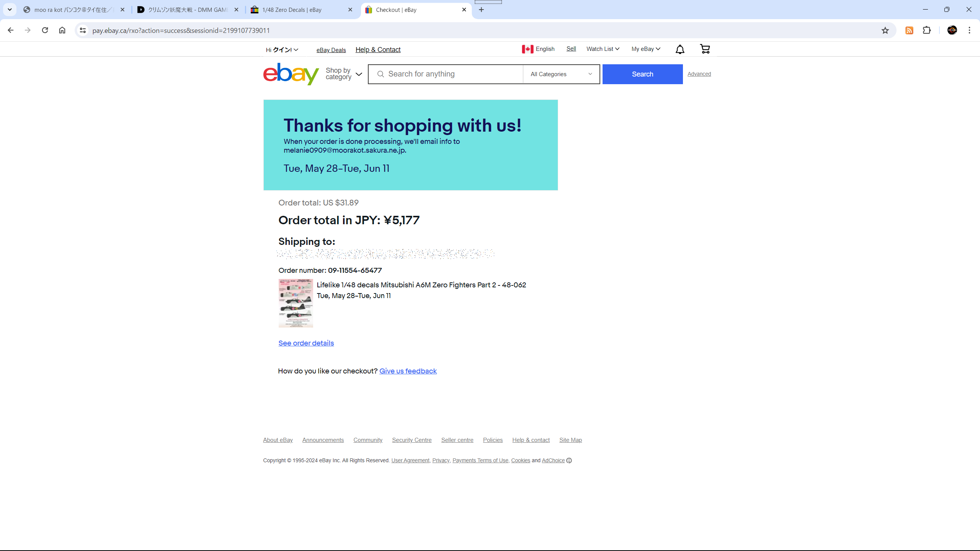The image size is (980, 551).
Task: Open About eBay footer link
Action: point(278,440)
